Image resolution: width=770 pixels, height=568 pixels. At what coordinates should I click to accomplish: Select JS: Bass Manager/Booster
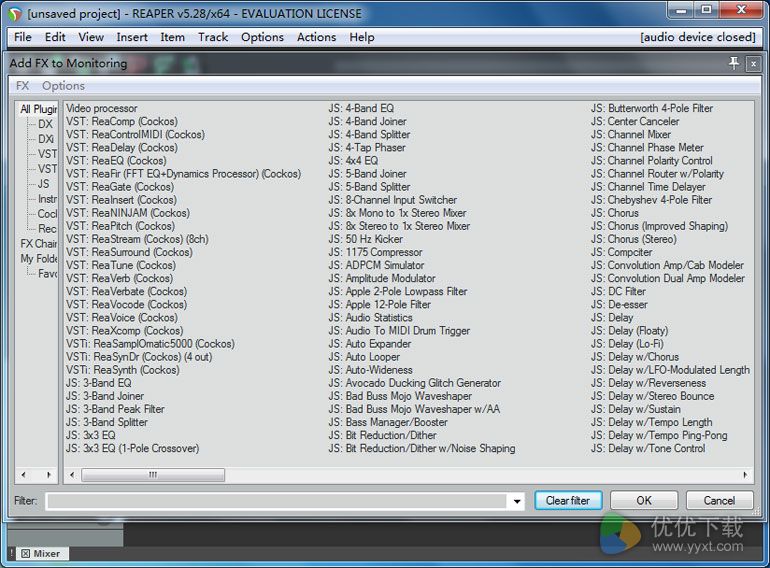pyautogui.click(x=388, y=422)
